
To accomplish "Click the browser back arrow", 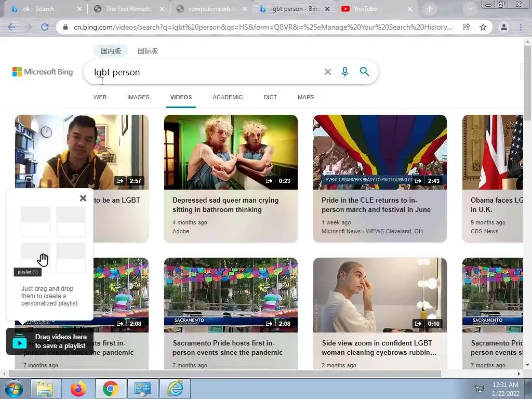I will 11,27.
